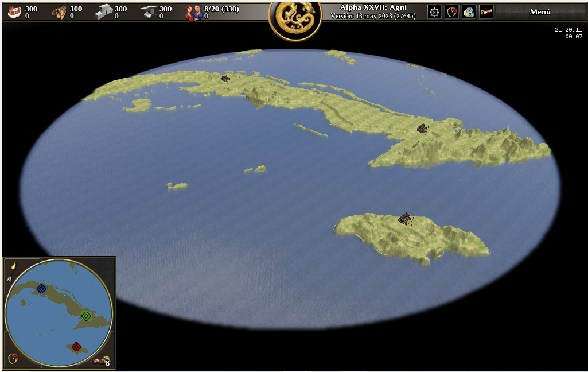
Task: Select the idle worker button showing 8
Action: pos(103,361)
